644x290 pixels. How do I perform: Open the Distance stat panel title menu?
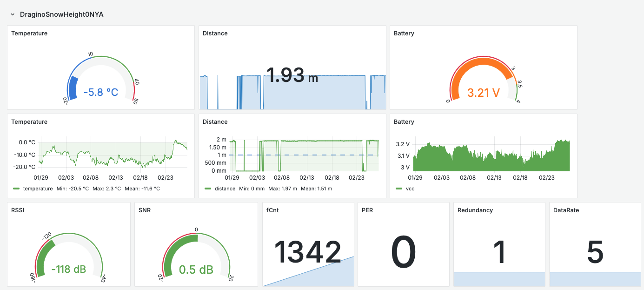(x=215, y=34)
